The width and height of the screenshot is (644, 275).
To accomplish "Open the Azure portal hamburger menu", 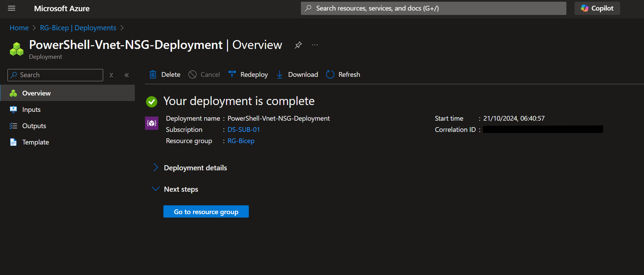I will pos(12,8).
